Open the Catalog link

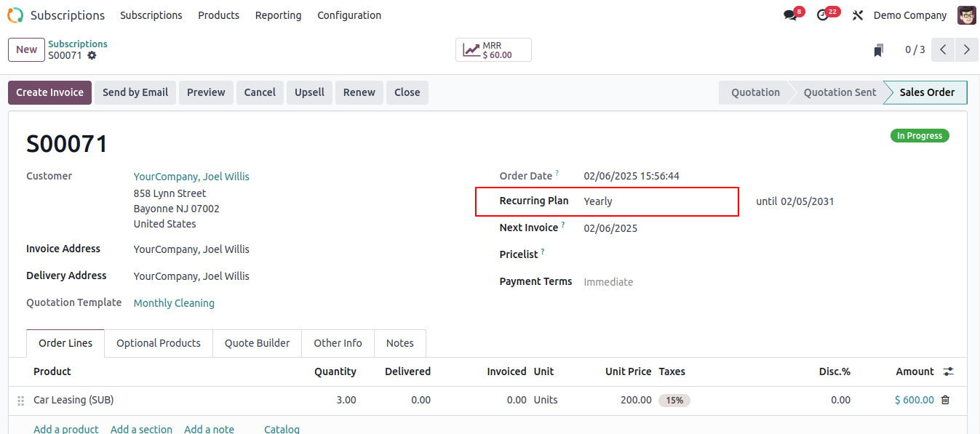282,429
